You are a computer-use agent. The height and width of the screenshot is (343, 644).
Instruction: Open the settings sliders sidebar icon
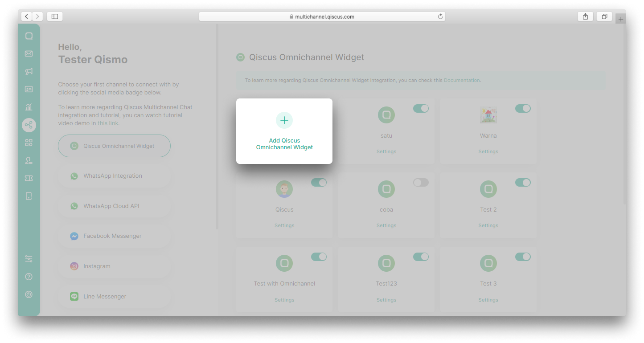29,259
